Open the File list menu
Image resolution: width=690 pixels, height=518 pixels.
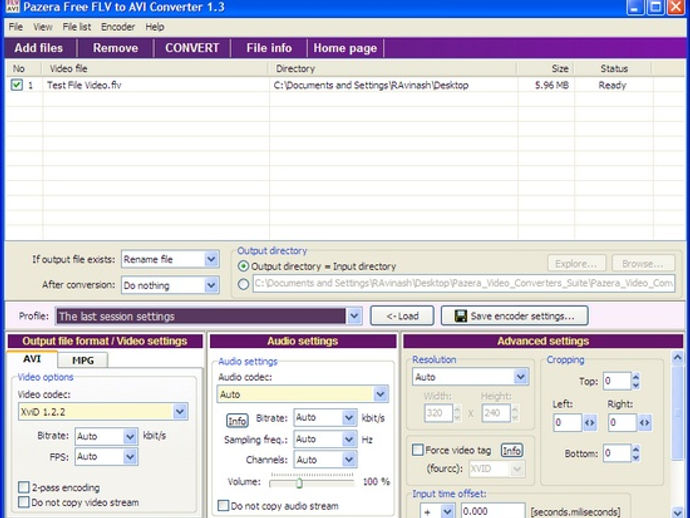[77, 27]
